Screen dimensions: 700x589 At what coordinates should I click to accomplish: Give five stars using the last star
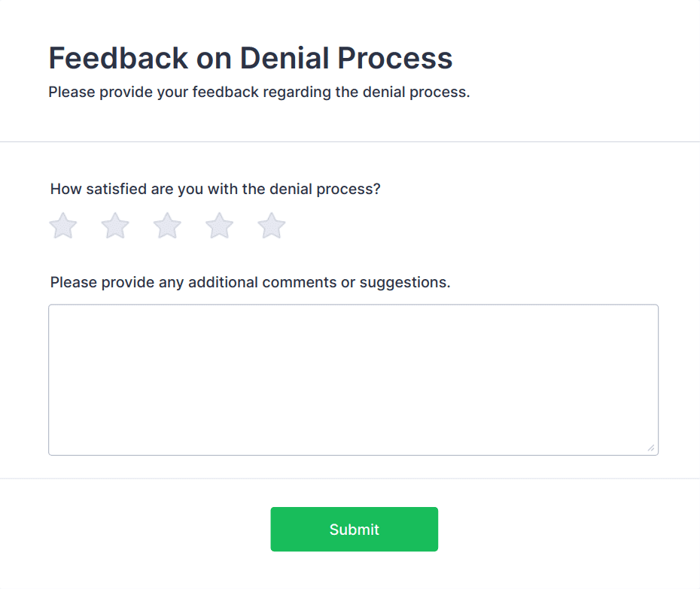[x=272, y=226]
